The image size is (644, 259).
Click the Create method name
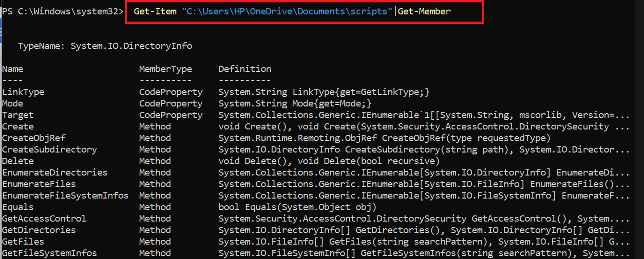coord(18,127)
